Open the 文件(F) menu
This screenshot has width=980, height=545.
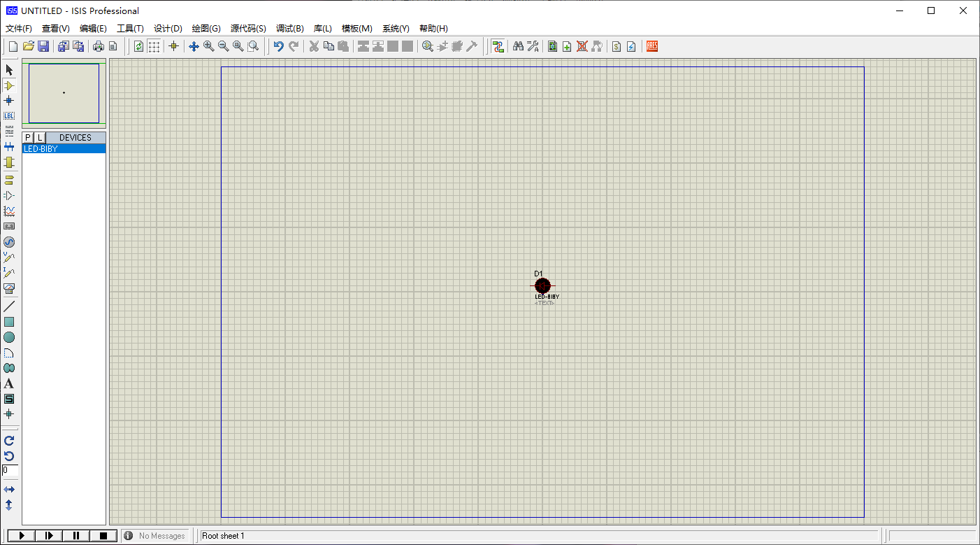[x=19, y=29]
